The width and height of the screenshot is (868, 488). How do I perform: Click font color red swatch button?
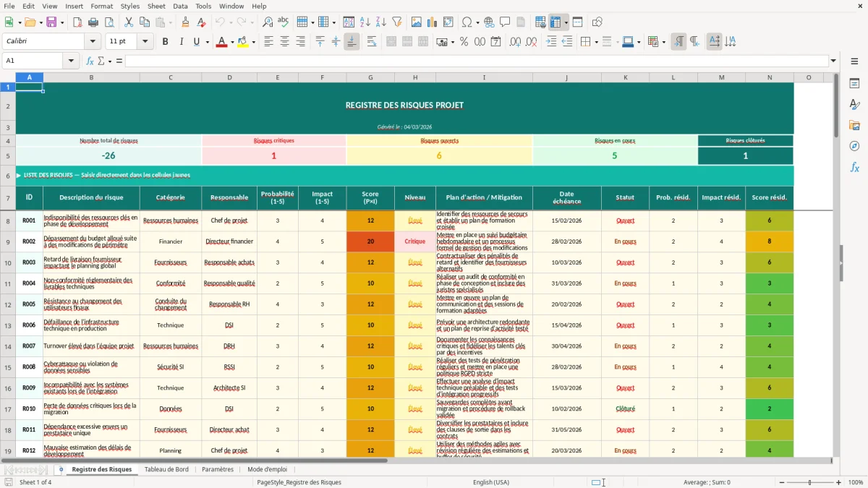pos(221,42)
